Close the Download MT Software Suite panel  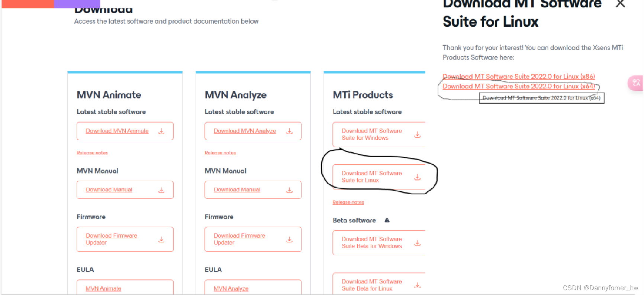(620, 4)
